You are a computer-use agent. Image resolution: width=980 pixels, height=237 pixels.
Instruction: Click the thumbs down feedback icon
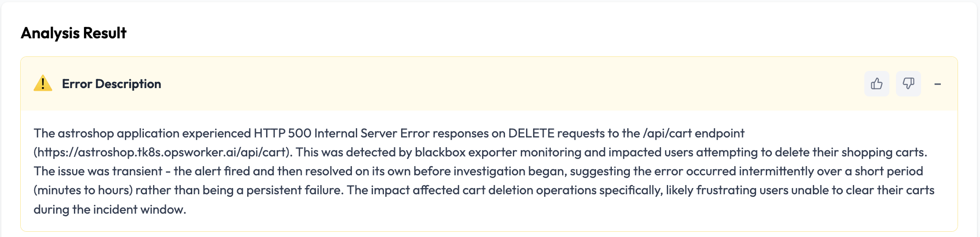[908, 84]
